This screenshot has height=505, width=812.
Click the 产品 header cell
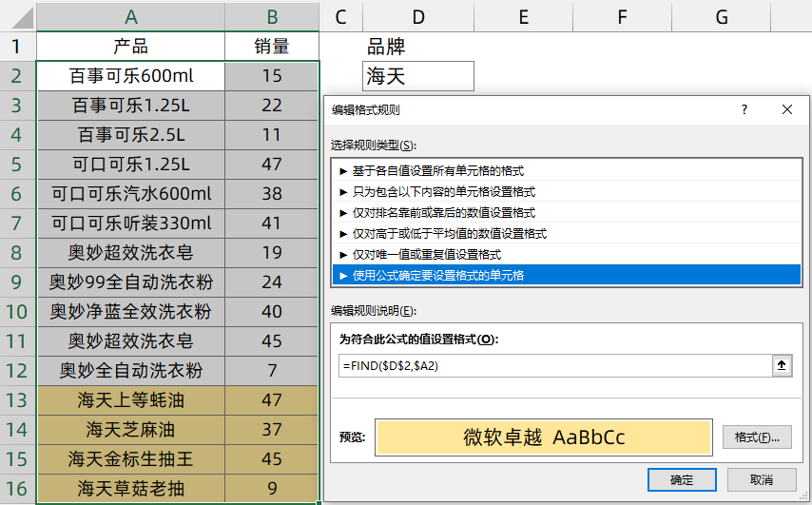[130, 47]
